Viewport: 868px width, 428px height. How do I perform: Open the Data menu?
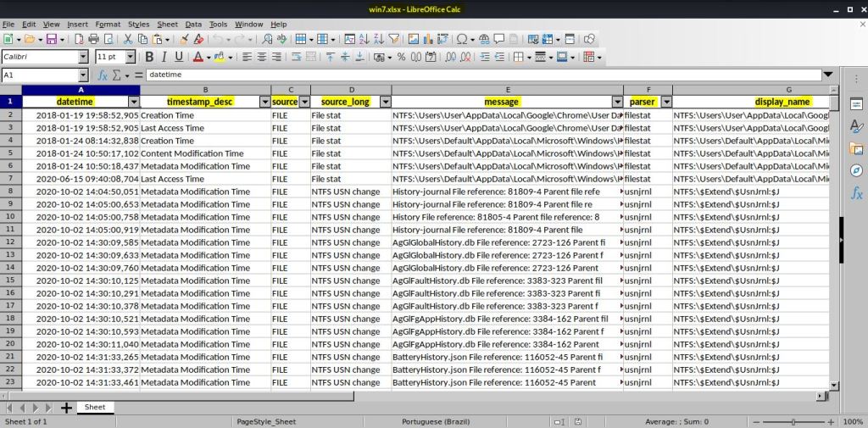coord(193,25)
